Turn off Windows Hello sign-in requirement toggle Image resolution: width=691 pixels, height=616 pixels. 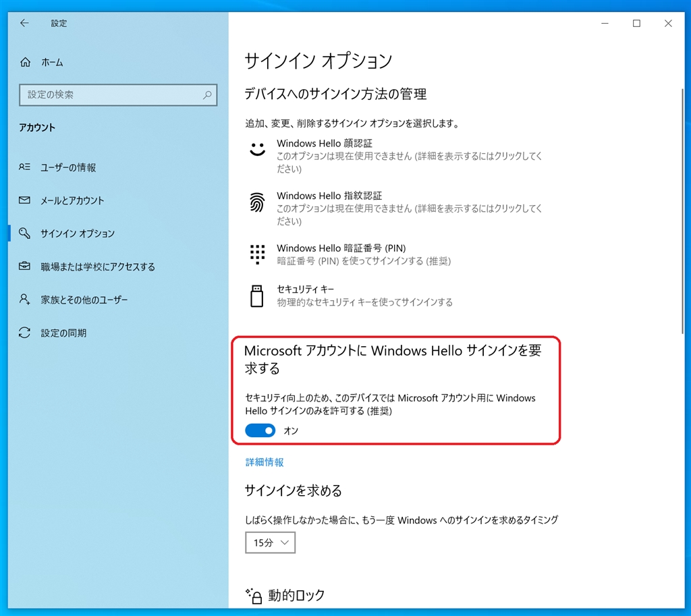260,430
